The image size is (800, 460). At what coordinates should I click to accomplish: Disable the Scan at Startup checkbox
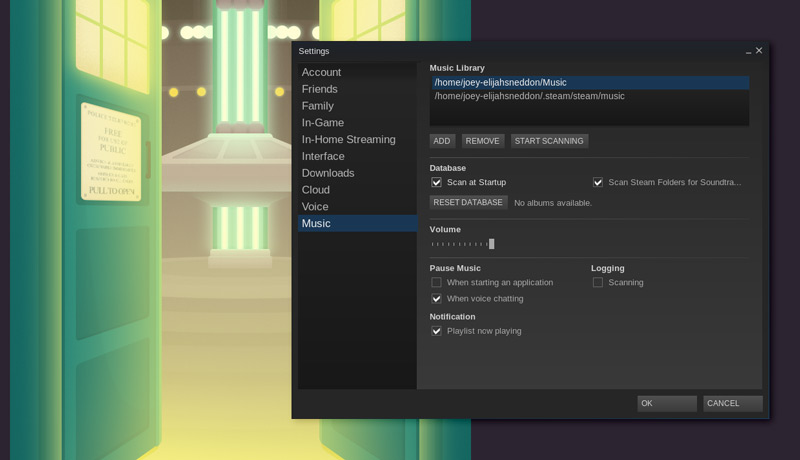[x=437, y=183]
